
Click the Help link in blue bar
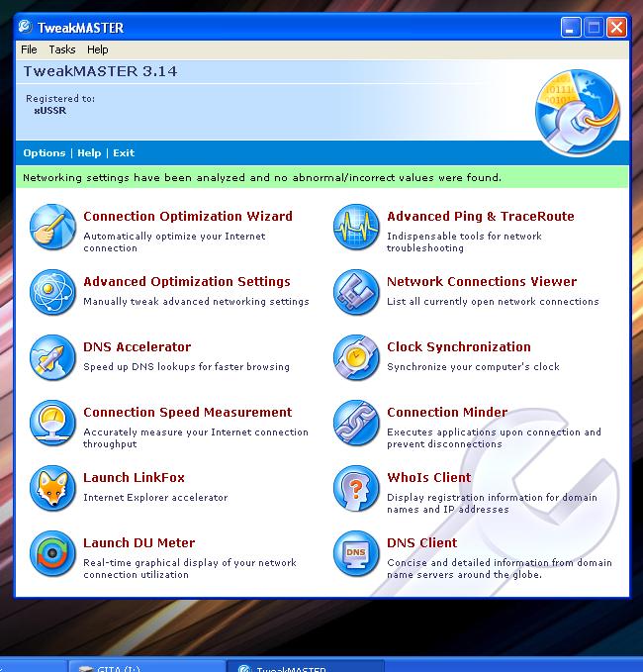(x=89, y=153)
